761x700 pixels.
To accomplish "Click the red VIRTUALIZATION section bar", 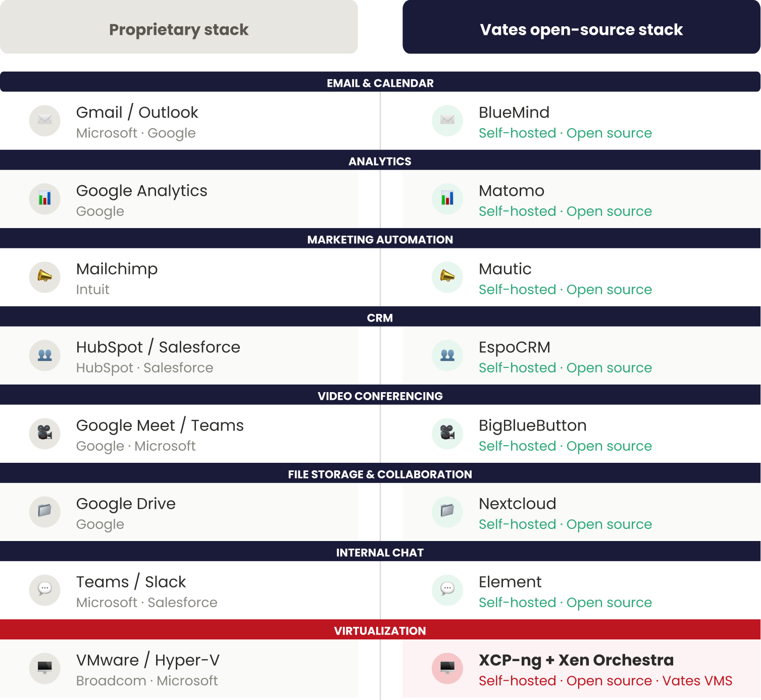I will [x=380, y=630].
